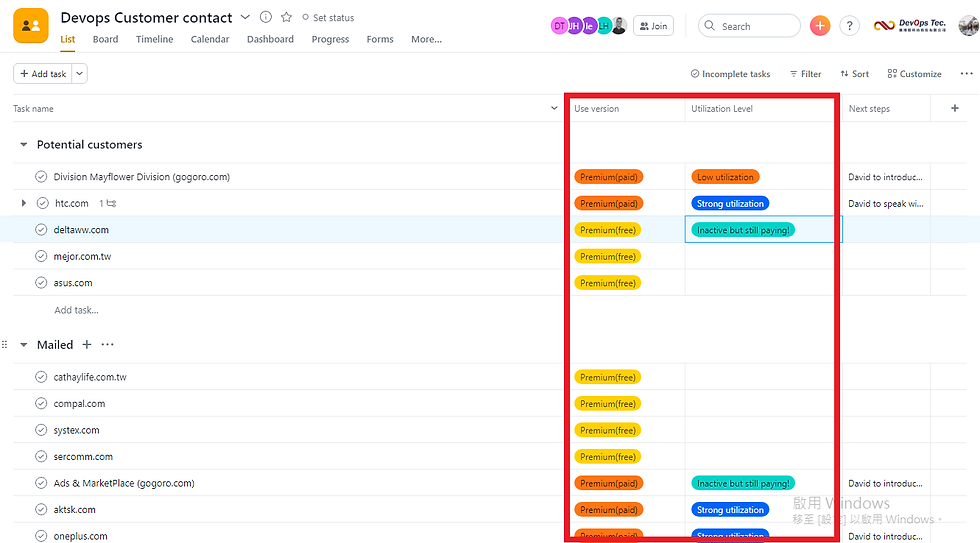The width and height of the screenshot is (980, 543).
Task: Collapse Potential customers section
Action: 24,144
